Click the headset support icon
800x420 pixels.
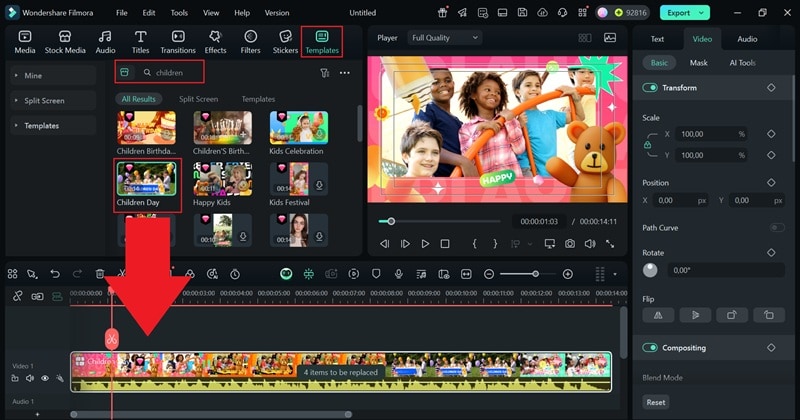coord(562,13)
